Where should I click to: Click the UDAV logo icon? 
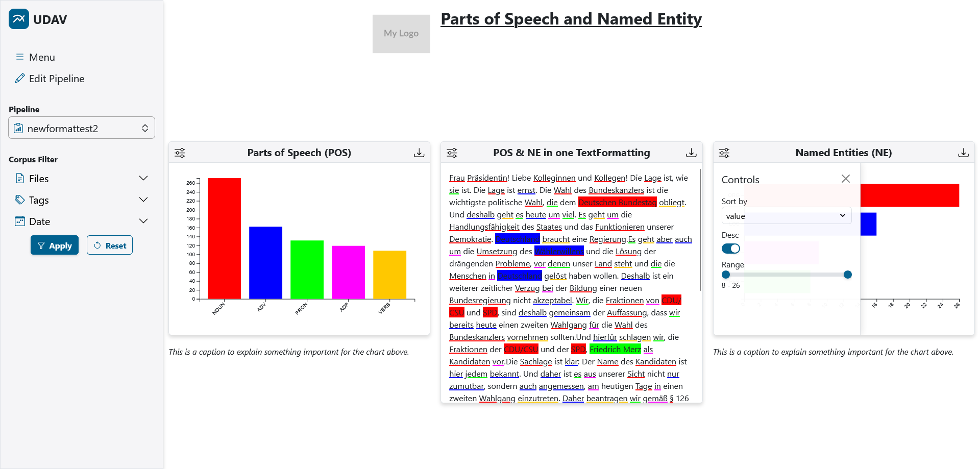[x=18, y=18]
